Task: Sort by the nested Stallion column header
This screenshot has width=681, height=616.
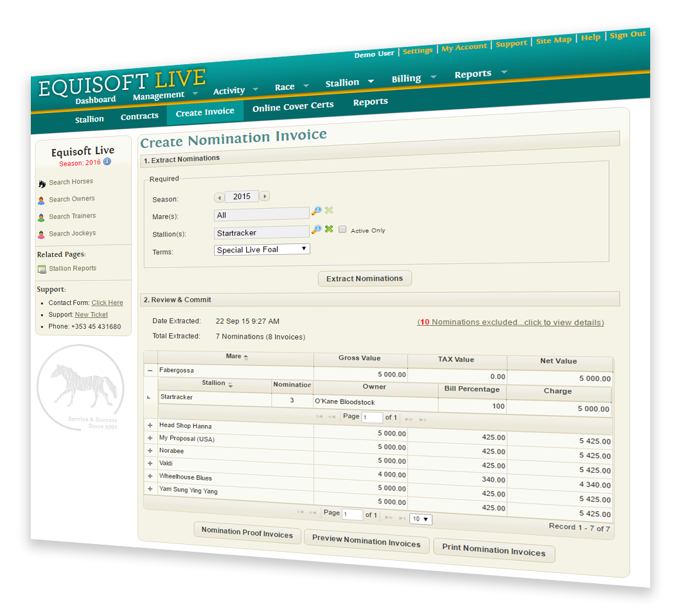Action: (217, 383)
